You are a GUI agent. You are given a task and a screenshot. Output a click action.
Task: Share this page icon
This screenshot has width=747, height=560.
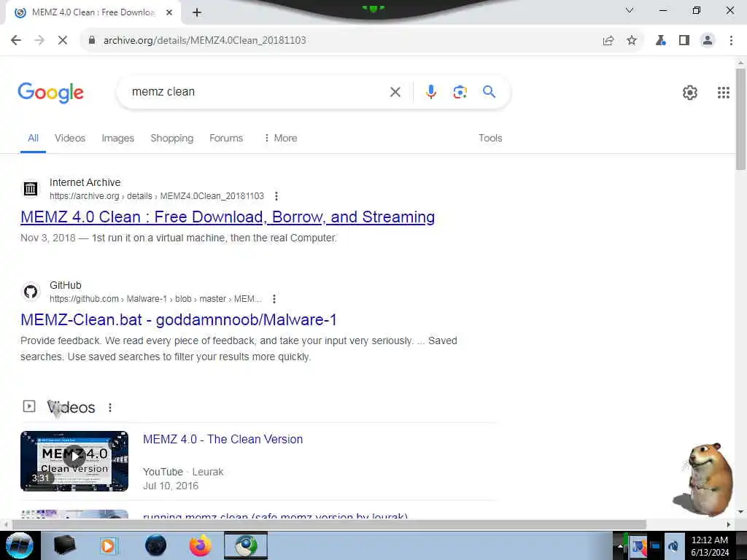point(608,41)
